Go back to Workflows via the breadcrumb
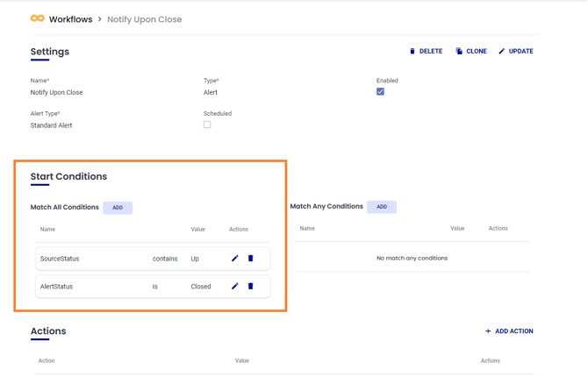 [70, 19]
